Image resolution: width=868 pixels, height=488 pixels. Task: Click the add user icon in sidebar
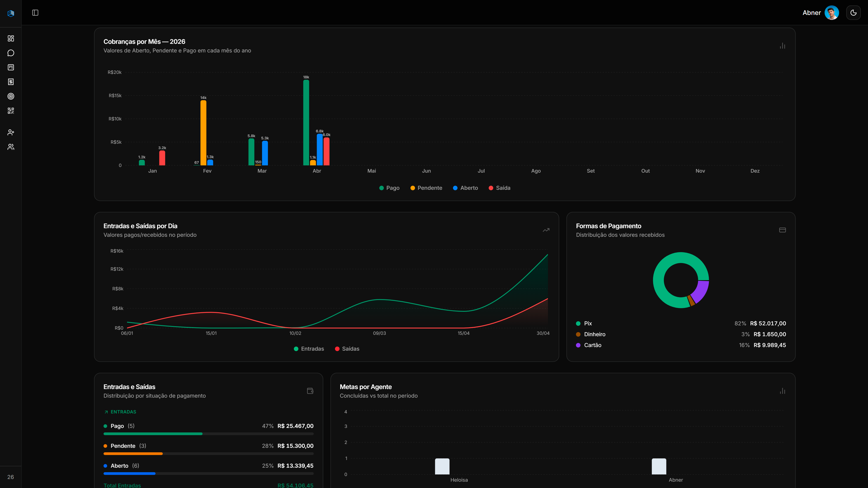pos(11,132)
